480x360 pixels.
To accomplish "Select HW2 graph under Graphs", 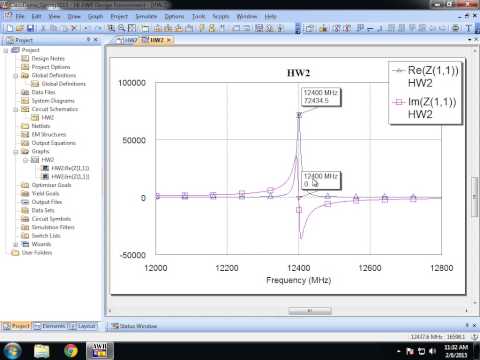I will [x=48, y=160].
